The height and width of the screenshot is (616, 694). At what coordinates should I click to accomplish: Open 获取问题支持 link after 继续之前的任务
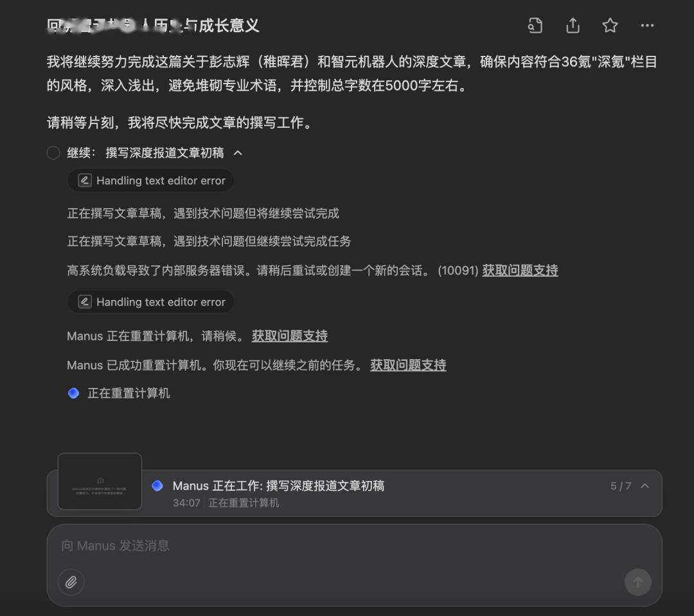tap(408, 365)
